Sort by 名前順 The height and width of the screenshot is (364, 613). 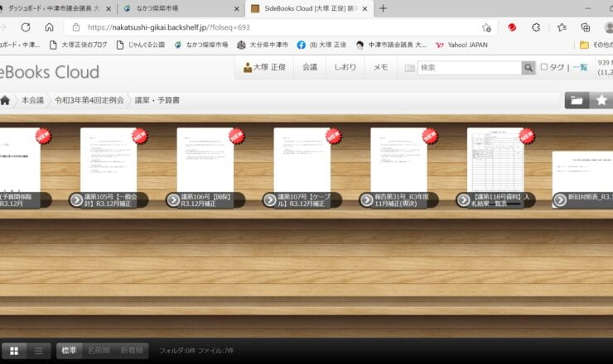pyautogui.click(x=99, y=351)
